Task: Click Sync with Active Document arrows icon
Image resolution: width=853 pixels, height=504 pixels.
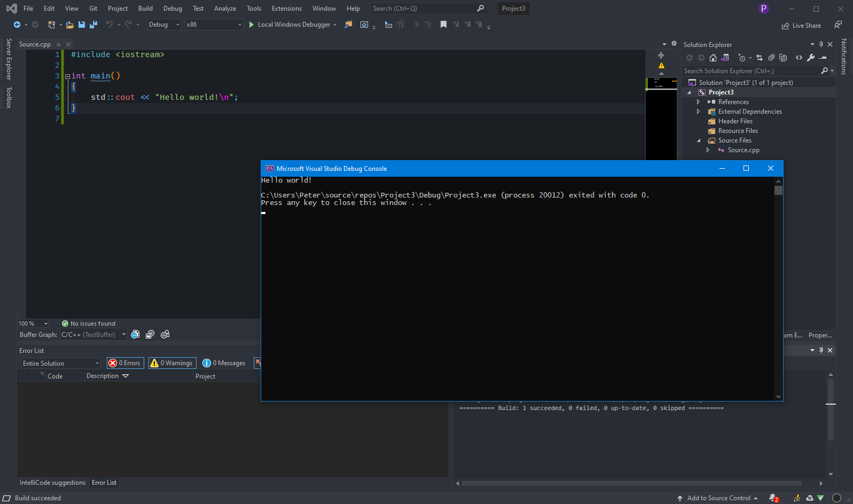Action: (760, 58)
